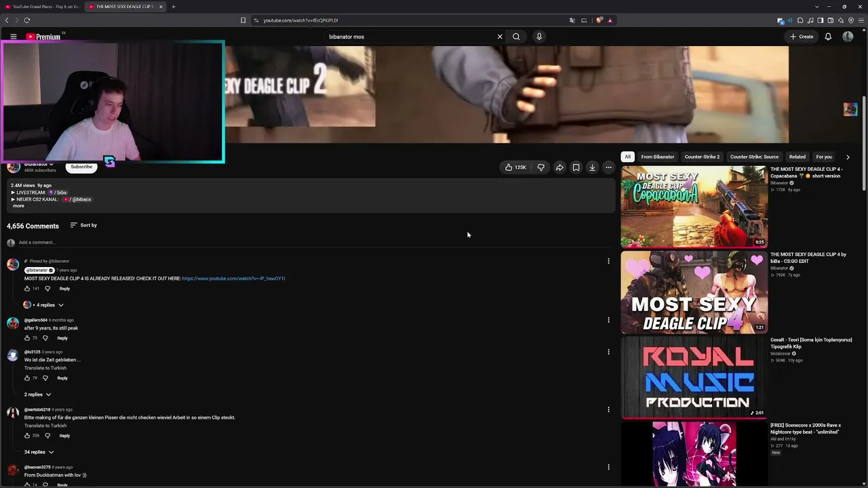The image size is (868, 488).
Task: Reload the current page
Action: coord(27,20)
